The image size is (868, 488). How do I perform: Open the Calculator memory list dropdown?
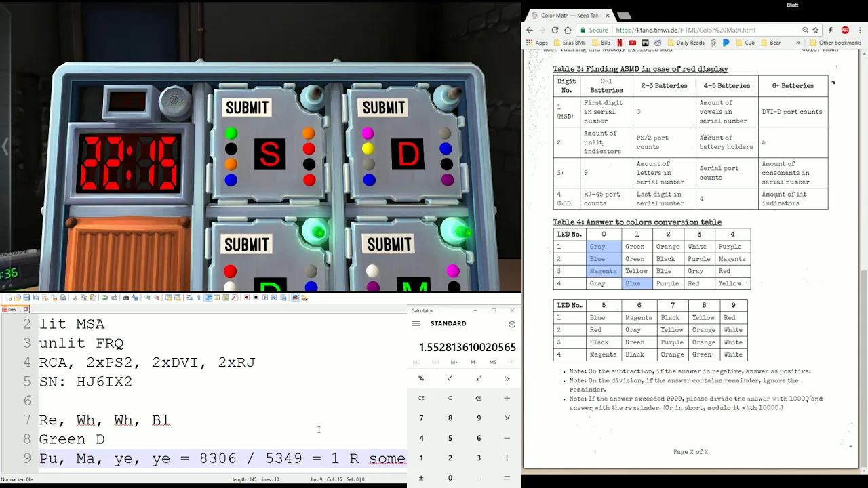point(510,362)
